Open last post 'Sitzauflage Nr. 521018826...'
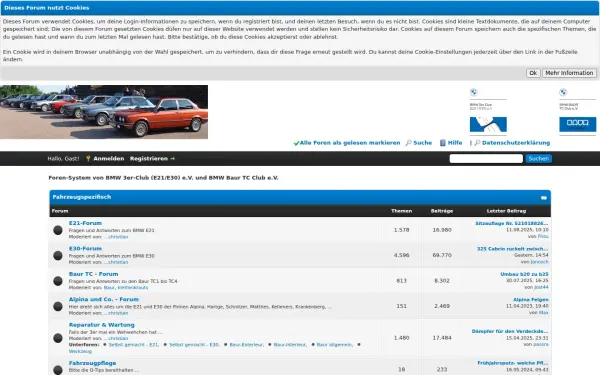The width and height of the screenshot is (600, 375). [512, 223]
